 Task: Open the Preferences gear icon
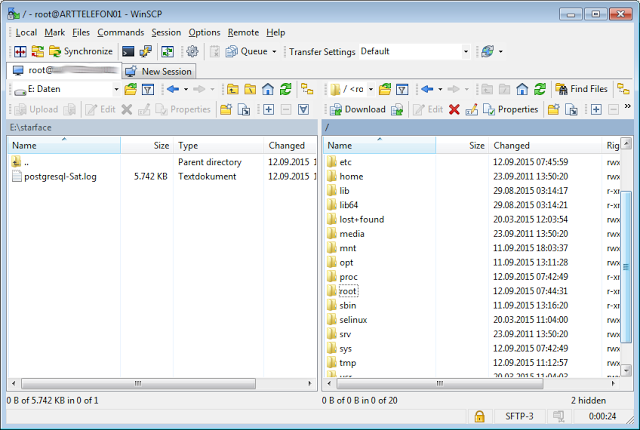[193, 51]
